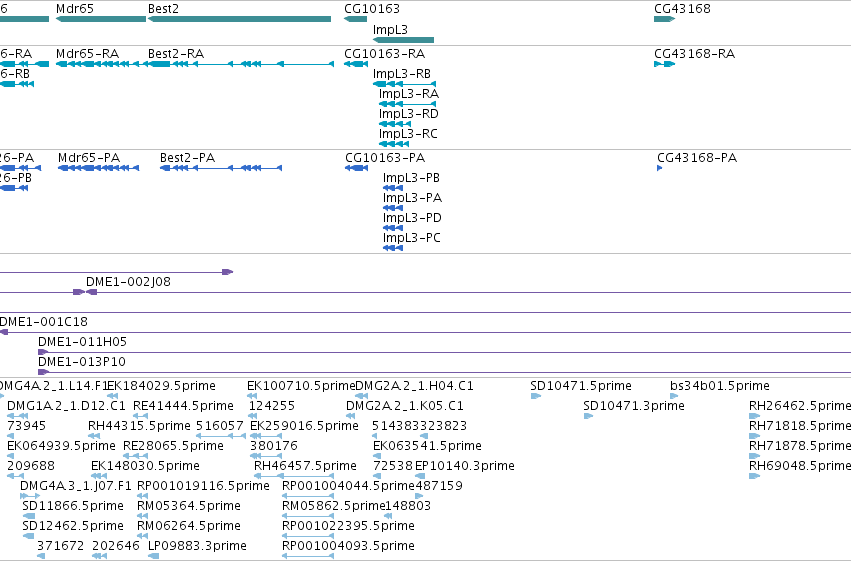Select EST RH44315.5prime
The width and height of the screenshot is (851, 561).
(94, 436)
